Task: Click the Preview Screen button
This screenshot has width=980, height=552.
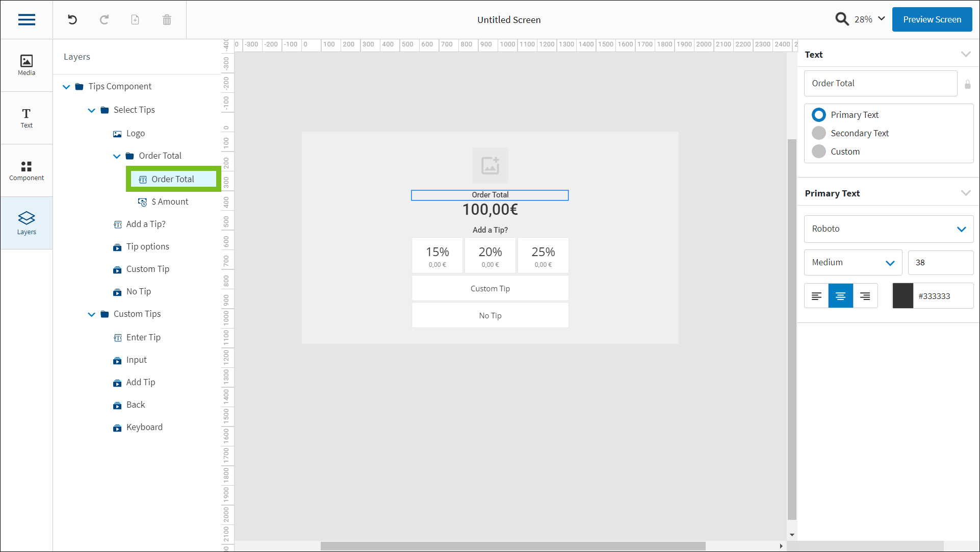Action: [932, 19]
